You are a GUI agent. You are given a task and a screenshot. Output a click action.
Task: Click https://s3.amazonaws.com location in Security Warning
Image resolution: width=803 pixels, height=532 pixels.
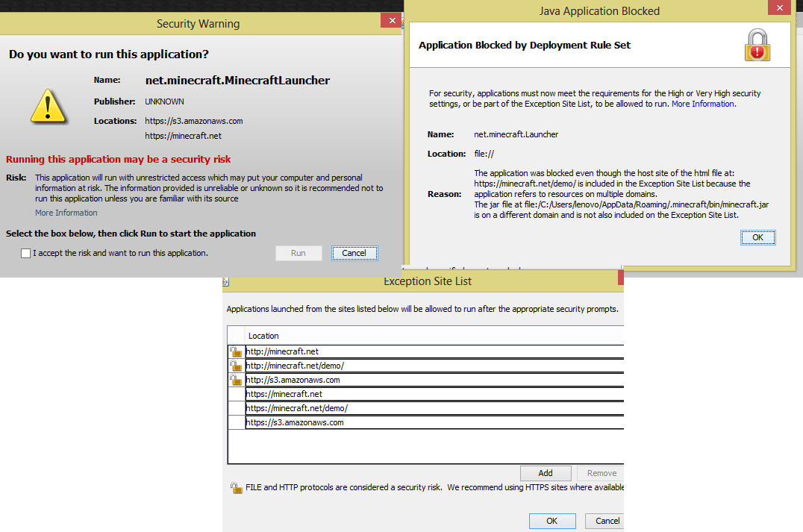(x=194, y=122)
